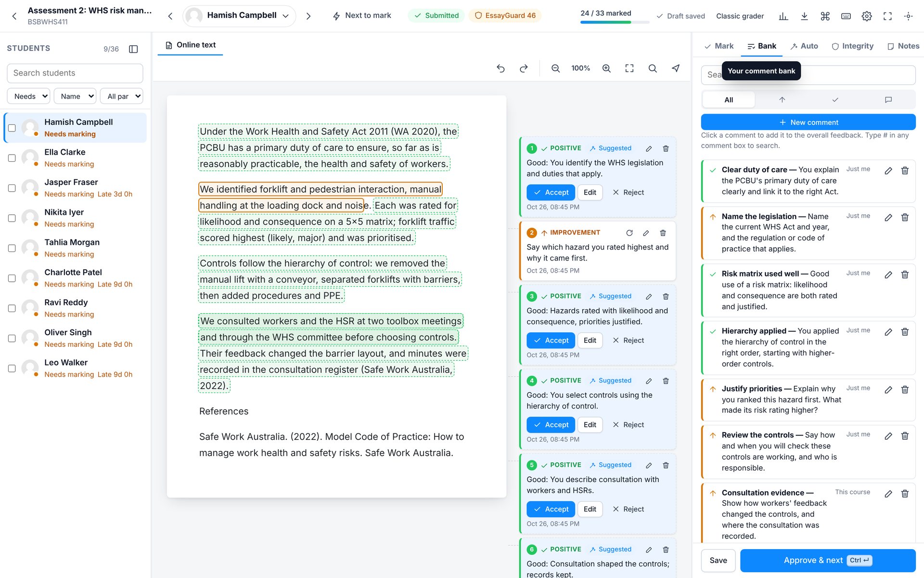
Task: Search within the document text
Action: click(653, 68)
